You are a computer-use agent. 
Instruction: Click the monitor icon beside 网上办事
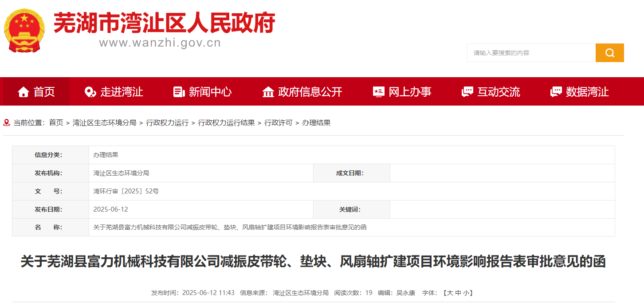click(x=378, y=92)
